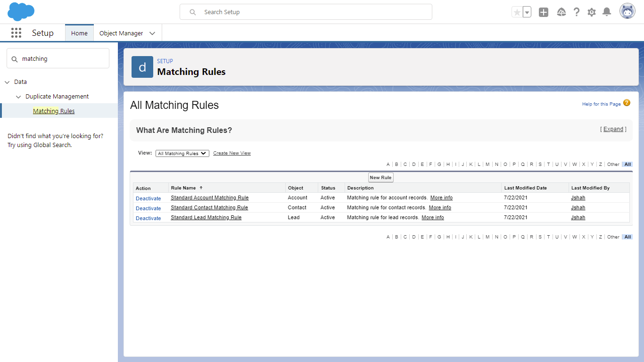Open the favorites list dropdown arrow
Viewport: 644px width, 362px height.
tap(527, 12)
